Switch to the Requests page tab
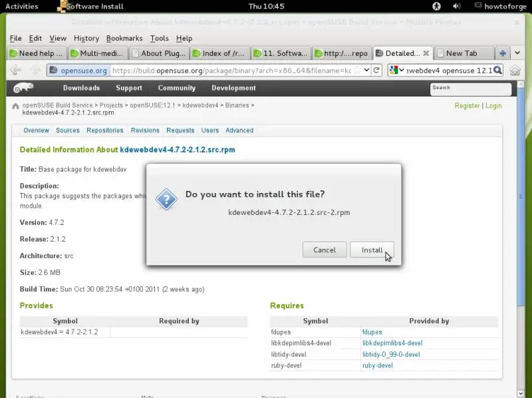 coord(180,130)
